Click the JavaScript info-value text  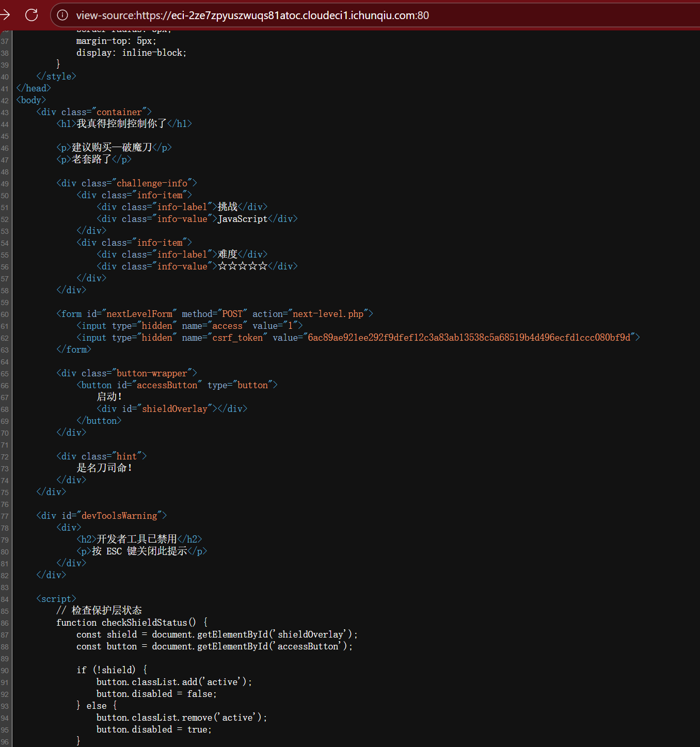tap(243, 219)
